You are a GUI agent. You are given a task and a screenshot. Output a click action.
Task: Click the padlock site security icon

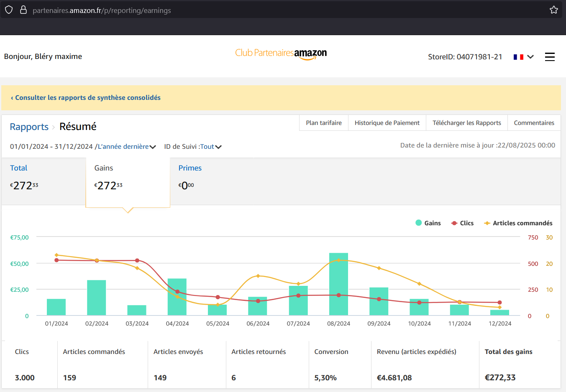pyautogui.click(x=23, y=10)
